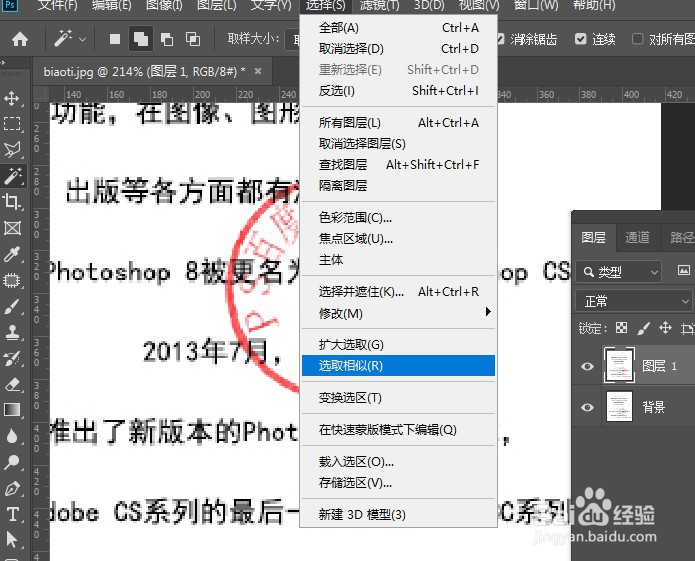This screenshot has height=561, width=695.
Task: Select the Blur tool droplet icon
Action: pos(12,436)
